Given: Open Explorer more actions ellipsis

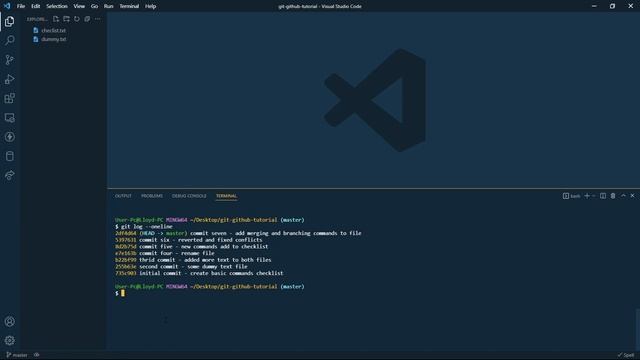Looking at the screenshot, I should [x=98, y=19].
